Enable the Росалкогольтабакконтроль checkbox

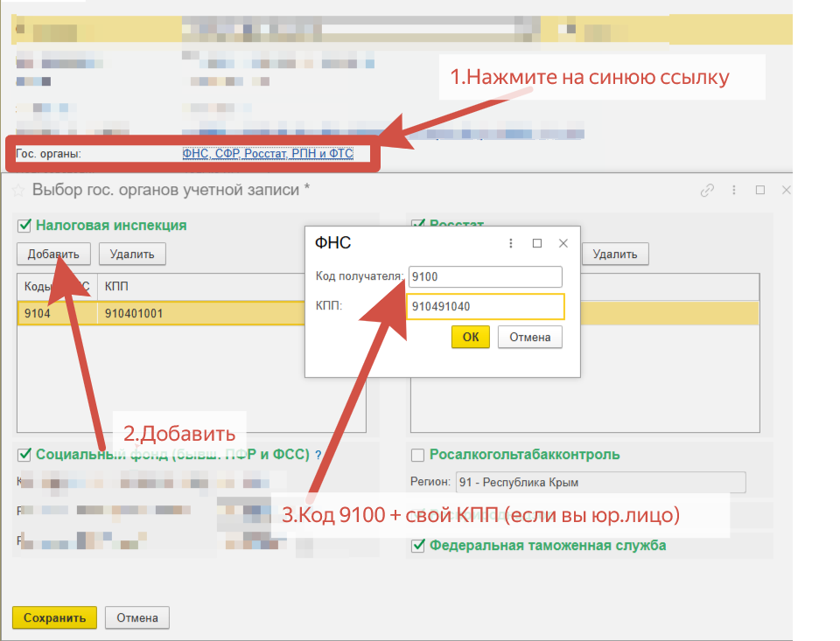click(x=418, y=455)
